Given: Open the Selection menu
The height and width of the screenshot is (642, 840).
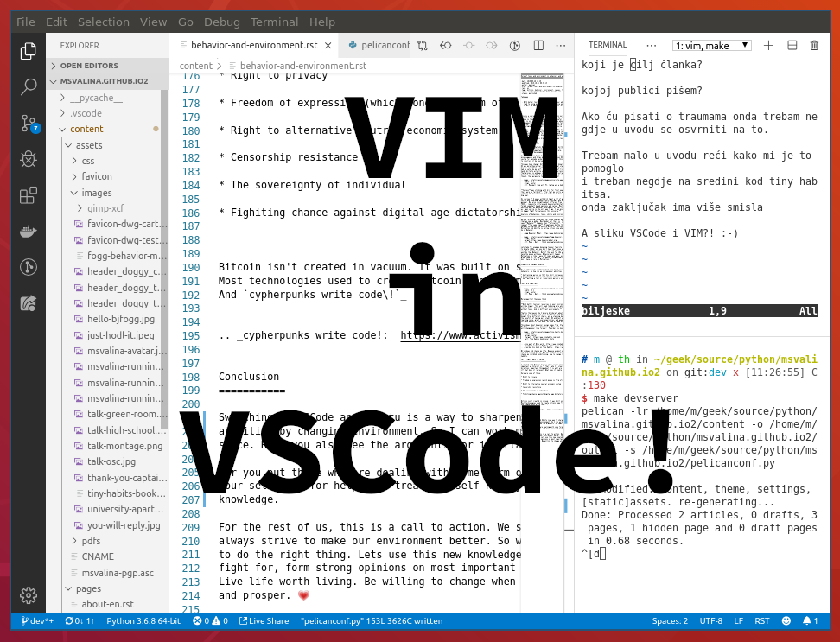Looking at the screenshot, I should [x=104, y=22].
